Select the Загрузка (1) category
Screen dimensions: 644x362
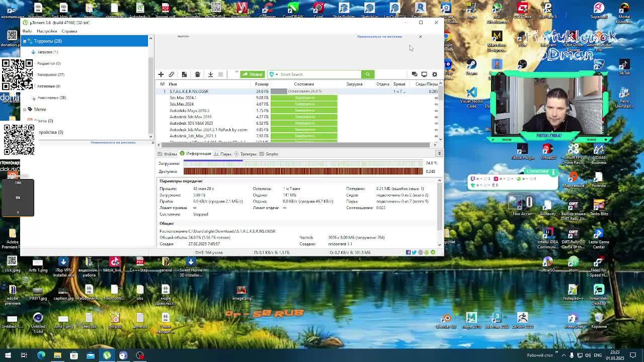click(47, 52)
